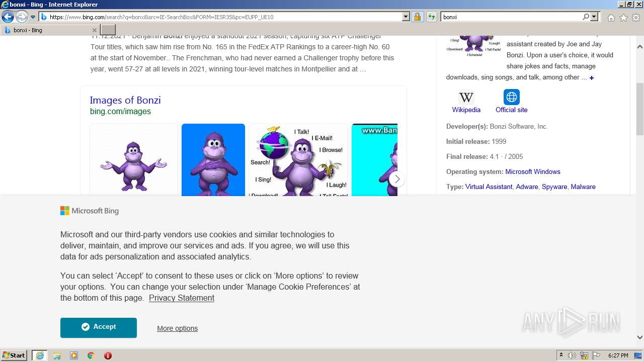Open the search provider dropdown arrow
Screen dimensions: 644x362
coord(594,17)
